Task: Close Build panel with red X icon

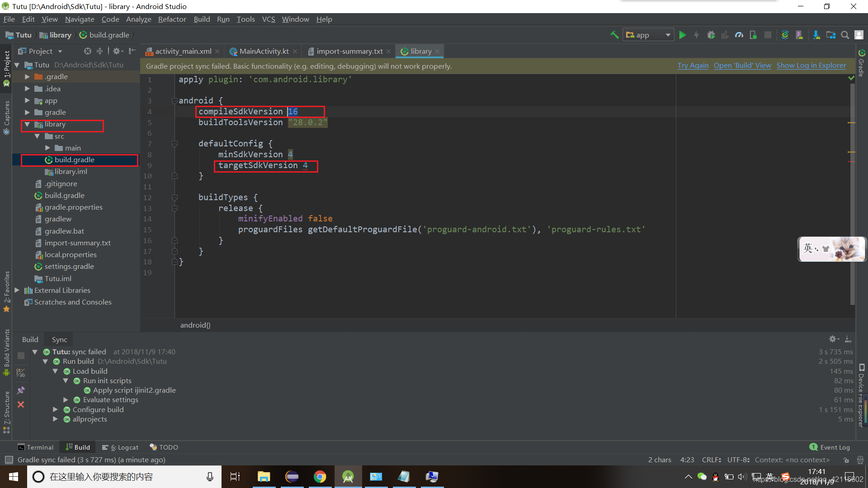Action: coord(21,404)
